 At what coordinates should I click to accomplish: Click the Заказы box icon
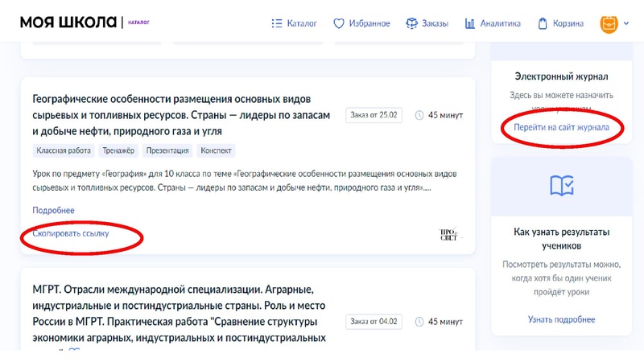click(x=411, y=23)
